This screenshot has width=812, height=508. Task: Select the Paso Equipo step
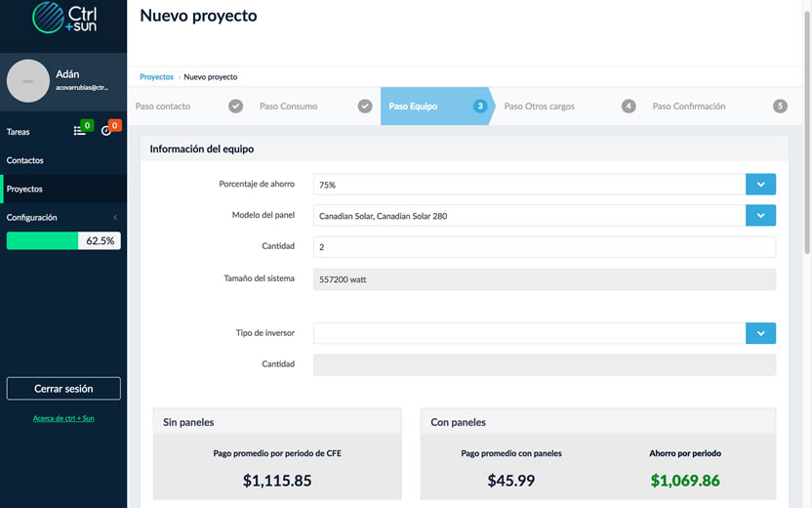[x=437, y=106]
